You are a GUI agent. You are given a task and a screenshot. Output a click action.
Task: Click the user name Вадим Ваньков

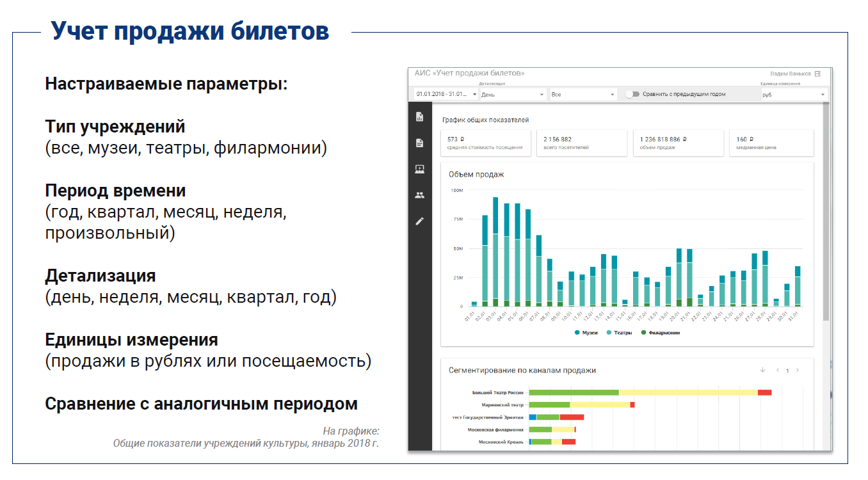[791, 74]
